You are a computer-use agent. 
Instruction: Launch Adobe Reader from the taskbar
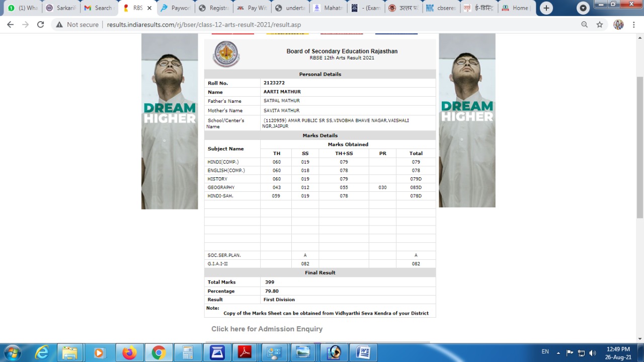[245, 352]
